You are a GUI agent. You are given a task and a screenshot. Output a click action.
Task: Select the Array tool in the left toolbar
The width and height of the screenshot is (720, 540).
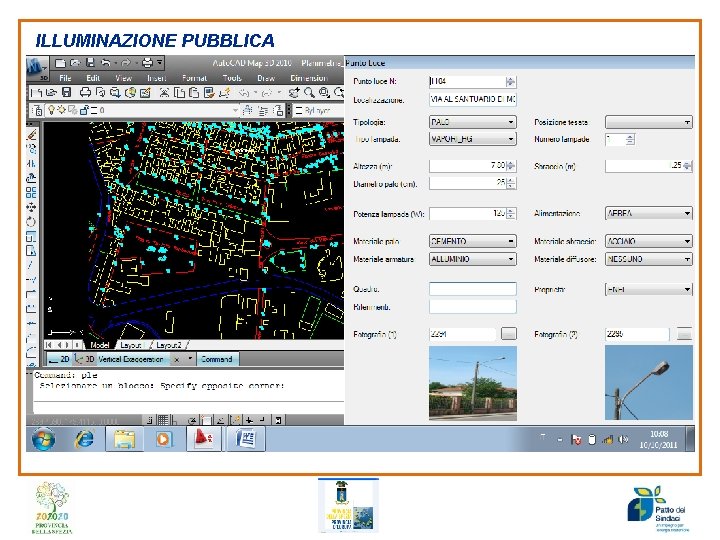pyautogui.click(x=31, y=192)
